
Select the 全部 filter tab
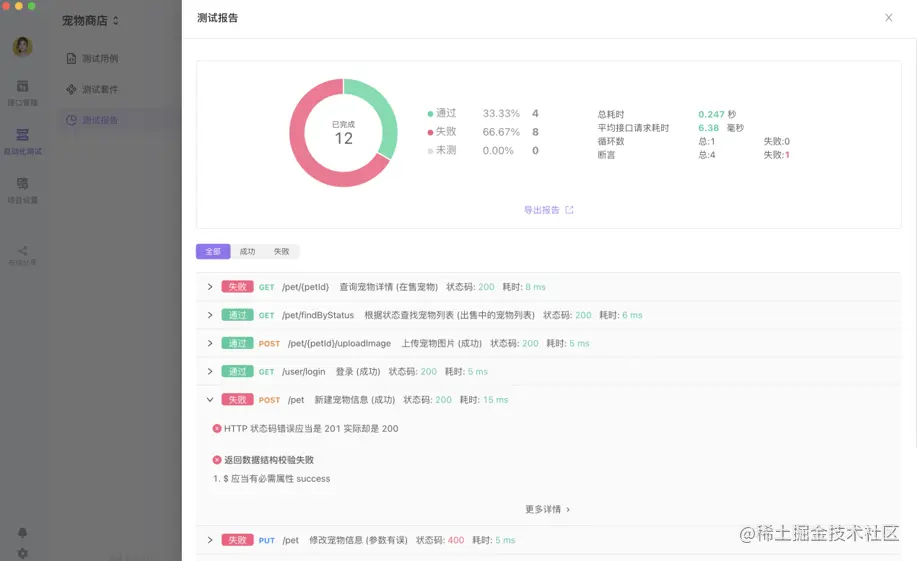[x=213, y=252]
